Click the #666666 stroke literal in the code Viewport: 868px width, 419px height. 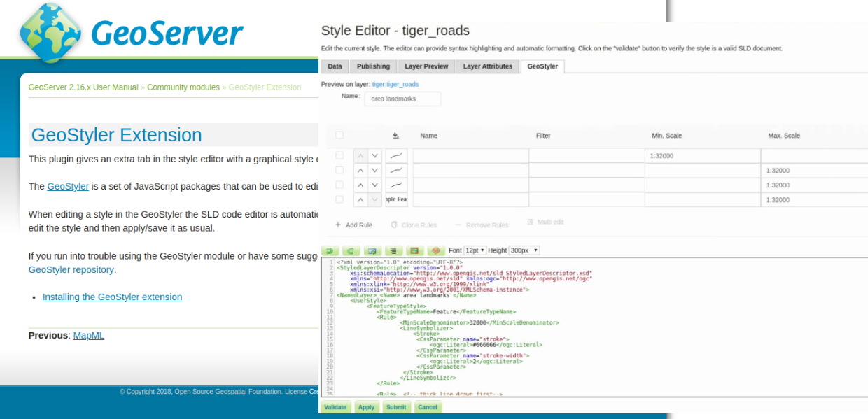tap(484, 344)
